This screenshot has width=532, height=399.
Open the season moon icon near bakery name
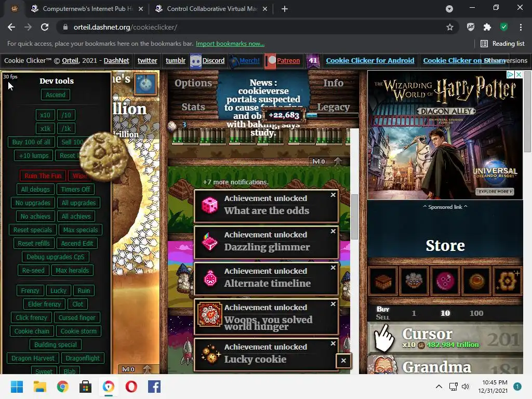pyautogui.click(x=146, y=84)
